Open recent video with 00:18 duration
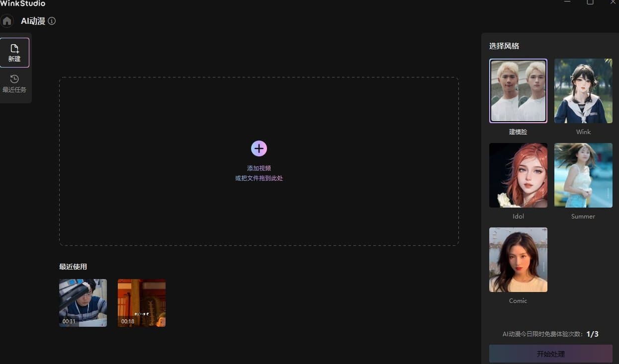Viewport: 619px width, 364px height. coord(142,302)
